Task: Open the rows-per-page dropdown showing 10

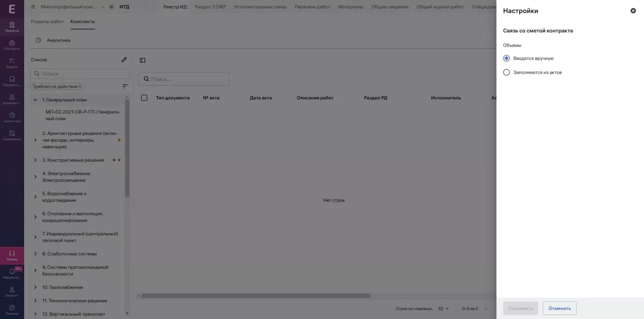Action: click(443, 308)
